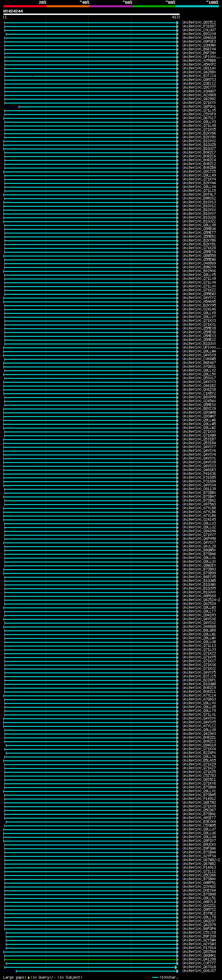Click label UniRef100_A9PGE3
222x980 pixels.
(x=199, y=41)
